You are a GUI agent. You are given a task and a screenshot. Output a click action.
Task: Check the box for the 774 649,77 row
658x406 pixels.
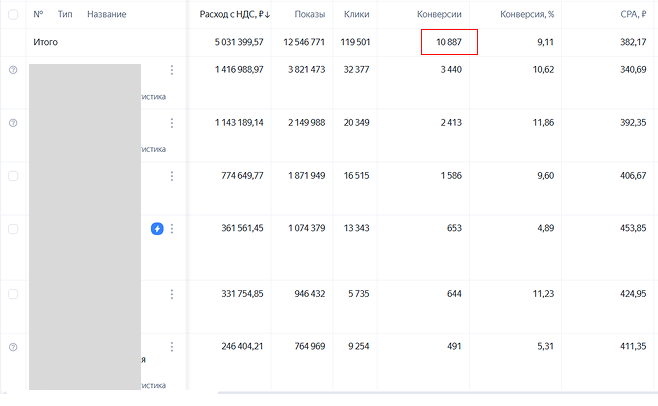pyautogui.click(x=13, y=176)
